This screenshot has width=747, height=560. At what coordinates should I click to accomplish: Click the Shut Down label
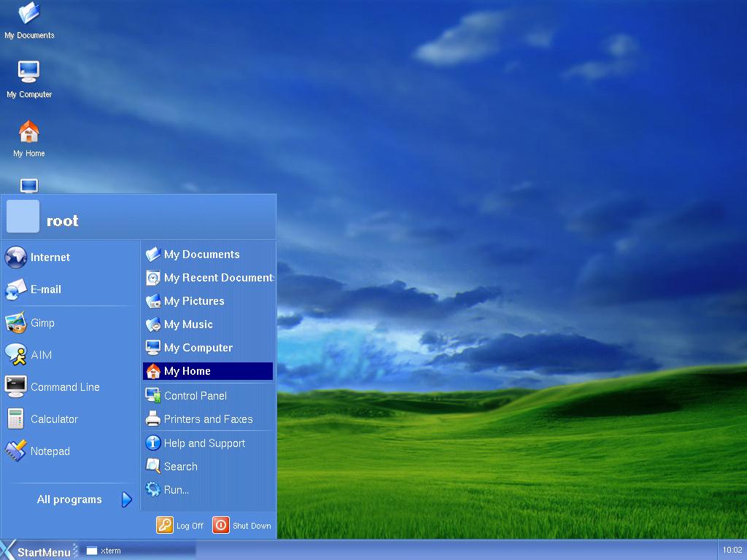pos(252,526)
